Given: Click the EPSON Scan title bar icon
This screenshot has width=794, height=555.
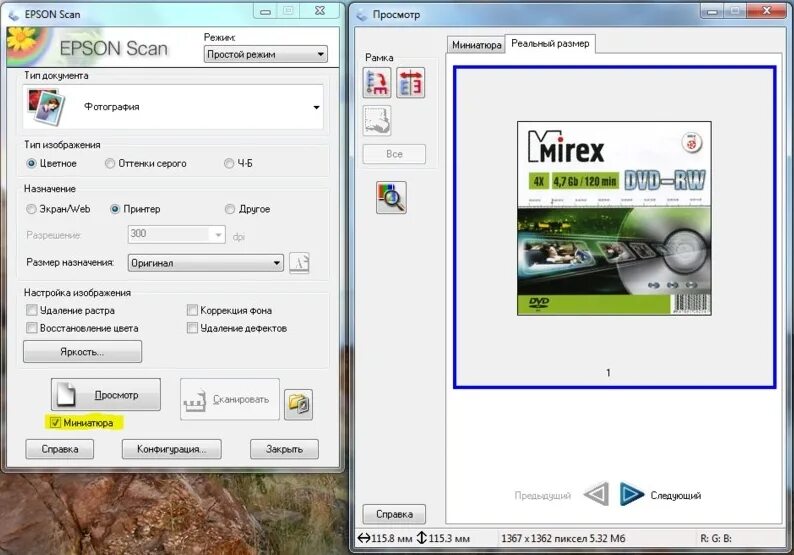Looking at the screenshot, I should coord(14,14).
